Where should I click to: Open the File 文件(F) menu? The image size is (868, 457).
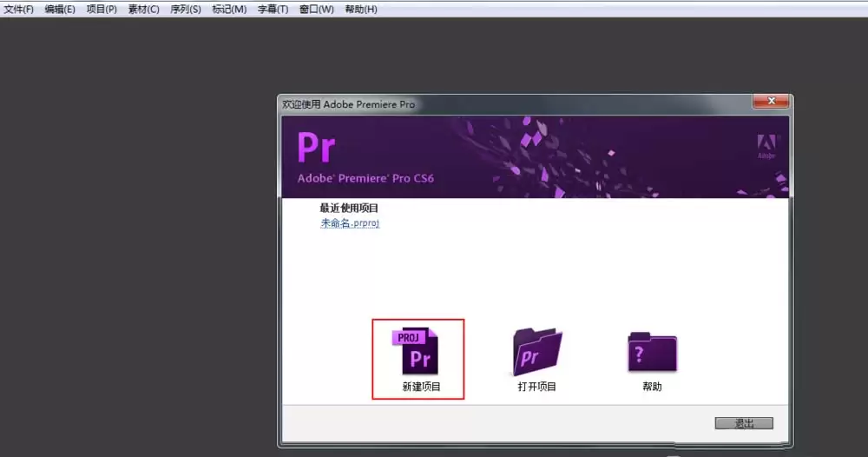tap(19, 9)
